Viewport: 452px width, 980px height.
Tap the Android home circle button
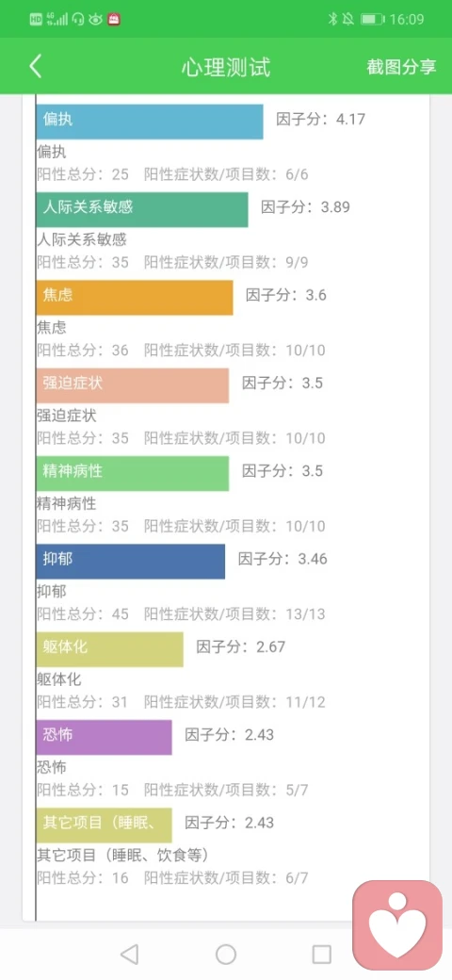[226, 955]
